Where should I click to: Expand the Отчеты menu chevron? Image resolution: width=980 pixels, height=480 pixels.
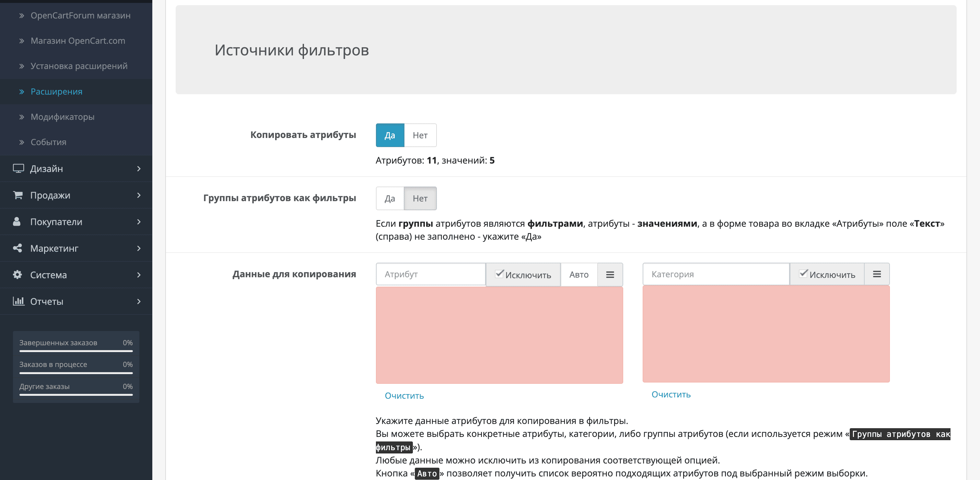click(x=139, y=301)
